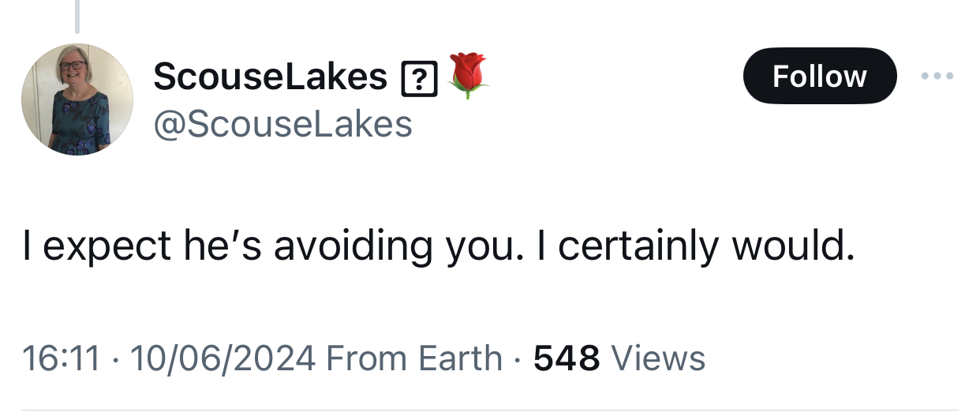The width and height of the screenshot is (980, 420).
Task: Select the 10/06/2024 post date
Action: (223, 358)
